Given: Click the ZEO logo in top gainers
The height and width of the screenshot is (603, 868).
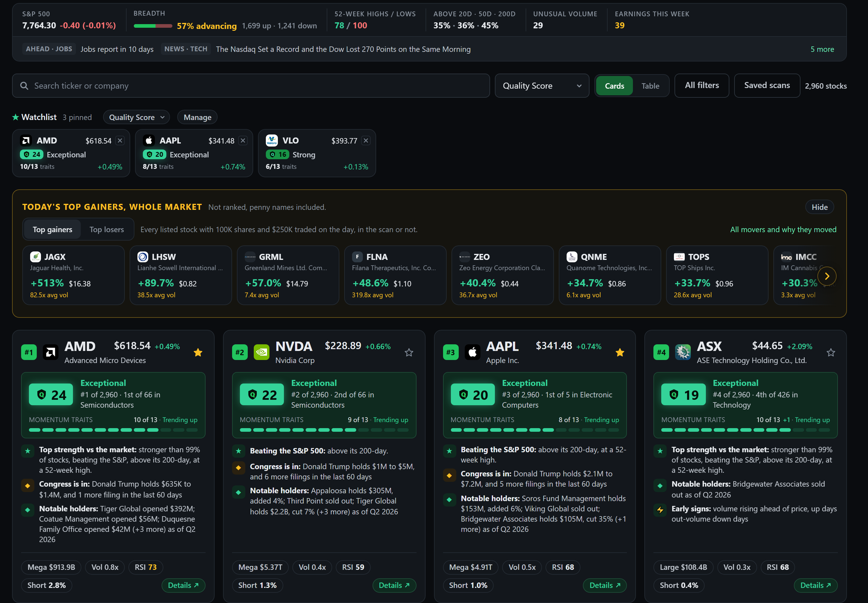Looking at the screenshot, I should tap(465, 257).
